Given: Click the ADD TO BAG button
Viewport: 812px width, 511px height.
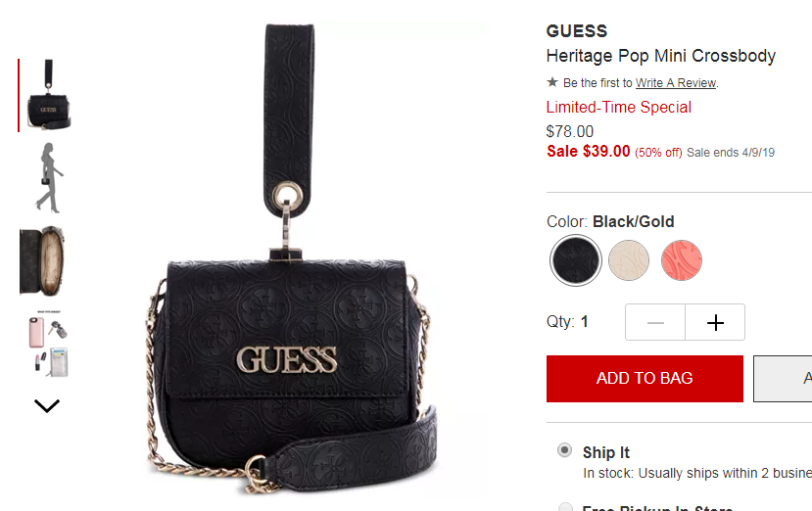Looking at the screenshot, I should point(645,379).
